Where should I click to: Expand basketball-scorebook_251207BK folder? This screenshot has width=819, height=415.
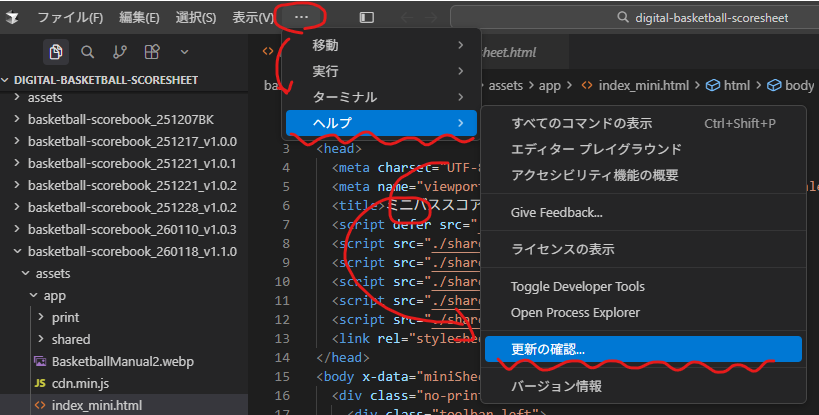click(x=124, y=120)
